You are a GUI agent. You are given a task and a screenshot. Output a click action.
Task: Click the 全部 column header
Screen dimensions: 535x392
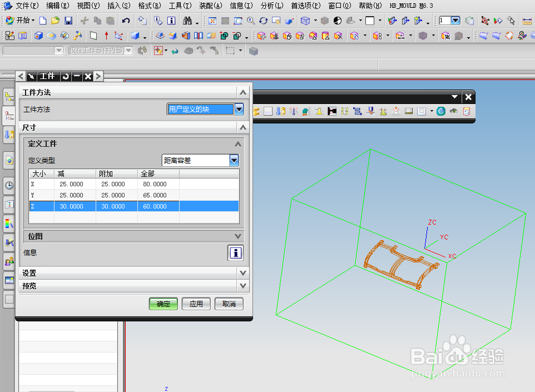(158, 173)
